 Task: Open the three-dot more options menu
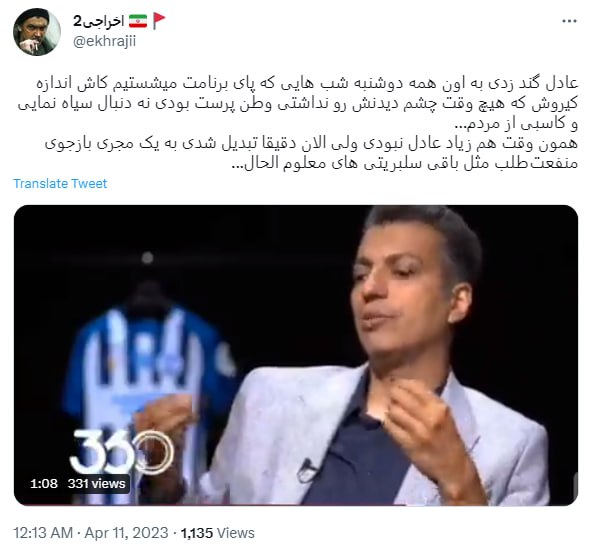tap(569, 21)
